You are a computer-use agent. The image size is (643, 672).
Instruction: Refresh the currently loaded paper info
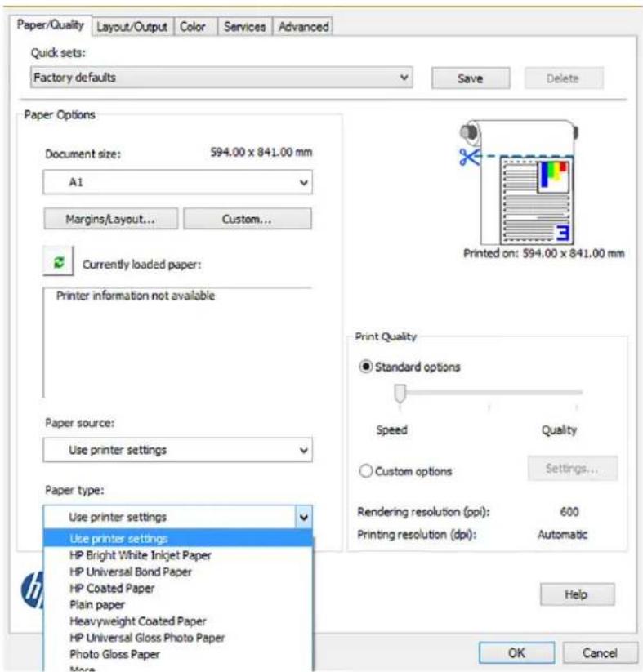(58, 261)
